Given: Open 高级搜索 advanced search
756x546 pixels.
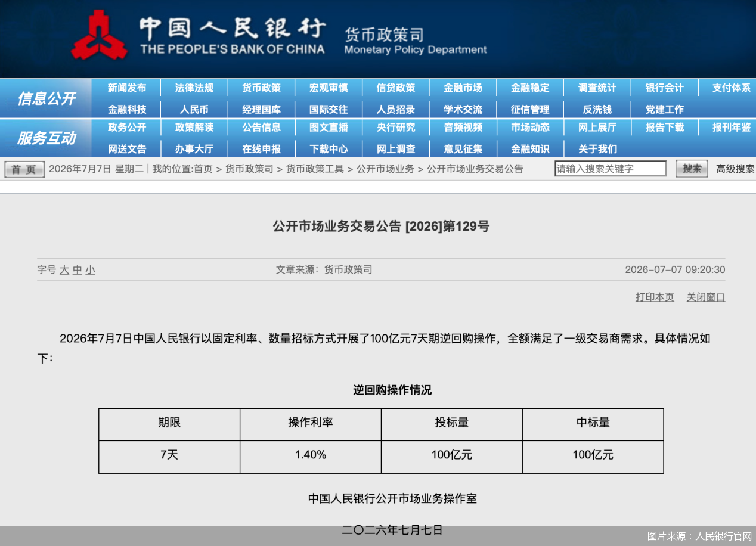Looking at the screenshot, I should [735, 169].
